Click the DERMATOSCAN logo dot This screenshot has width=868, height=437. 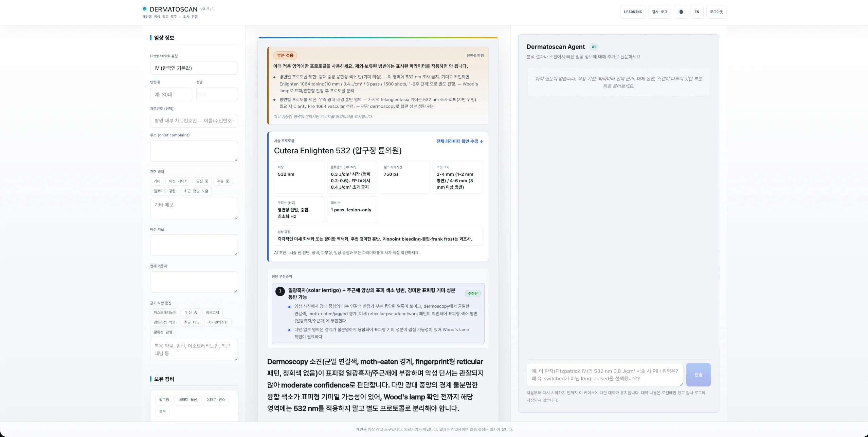point(145,9)
